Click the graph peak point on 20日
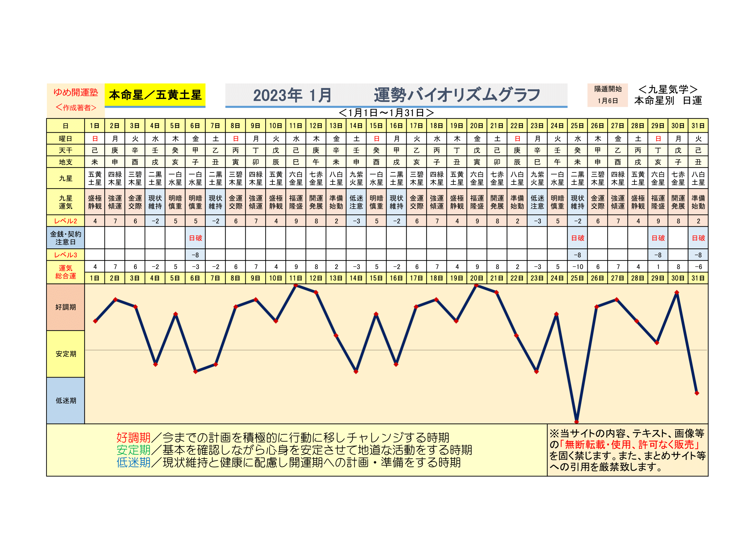The width and height of the screenshot is (756, 535). (x=476, y=286)
